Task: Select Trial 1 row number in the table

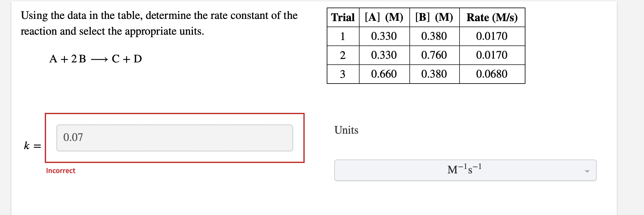Action: pyautogui.click(x=343, y=36)
